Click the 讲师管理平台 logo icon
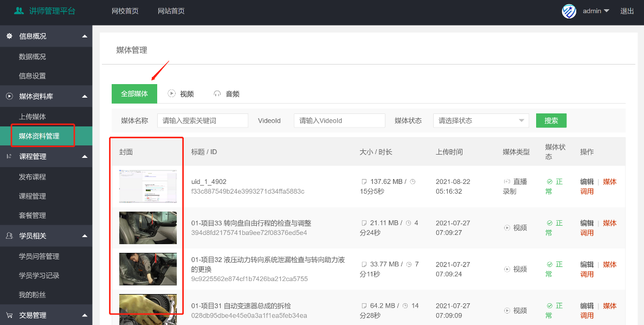 [x=19, y=11]
